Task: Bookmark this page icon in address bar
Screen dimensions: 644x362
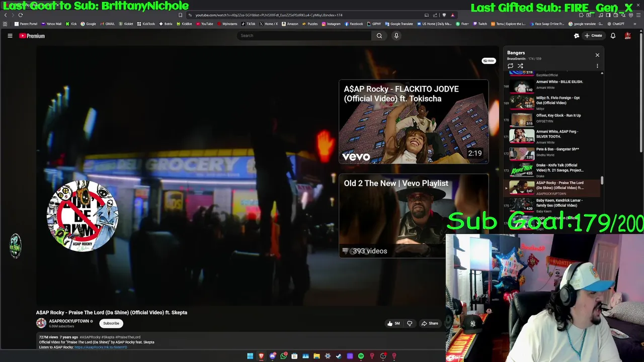Action: 180,15
